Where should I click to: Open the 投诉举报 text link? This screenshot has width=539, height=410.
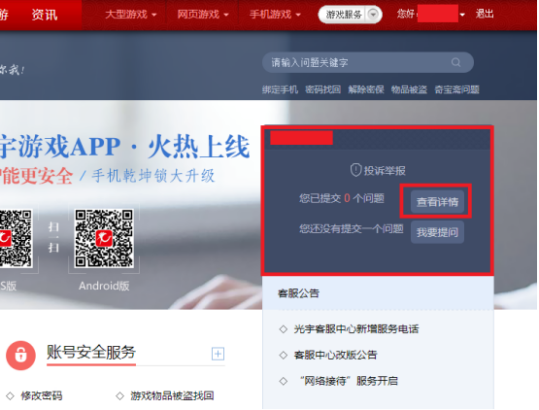tap(385, 171)
